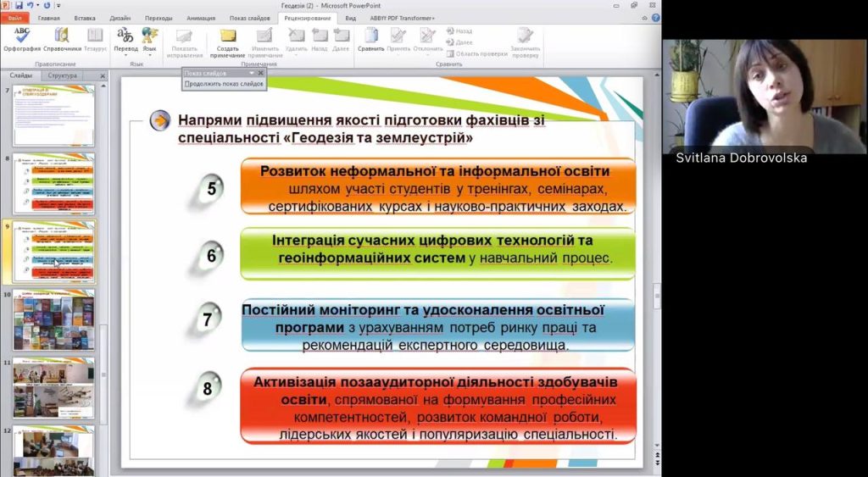Click Создать примечание to add comment

pyautogui.click(x=227, y=40)
